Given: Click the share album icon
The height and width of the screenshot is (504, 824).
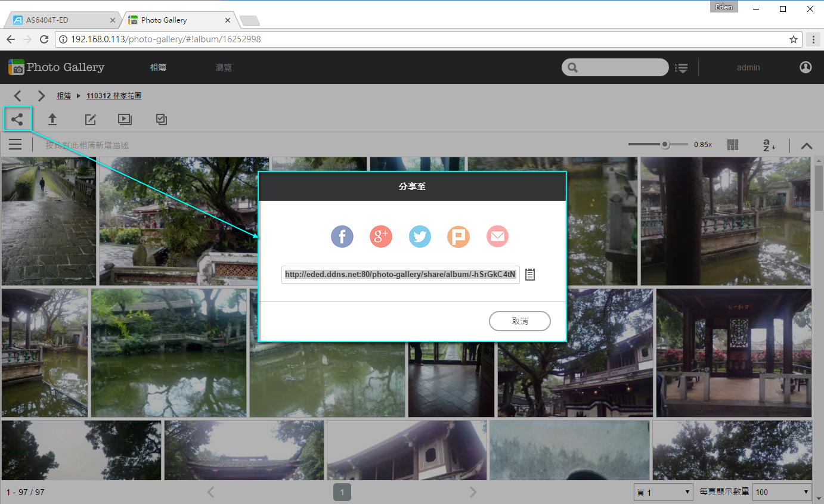Looking at the screenshot, I should (x=17, y=119).
